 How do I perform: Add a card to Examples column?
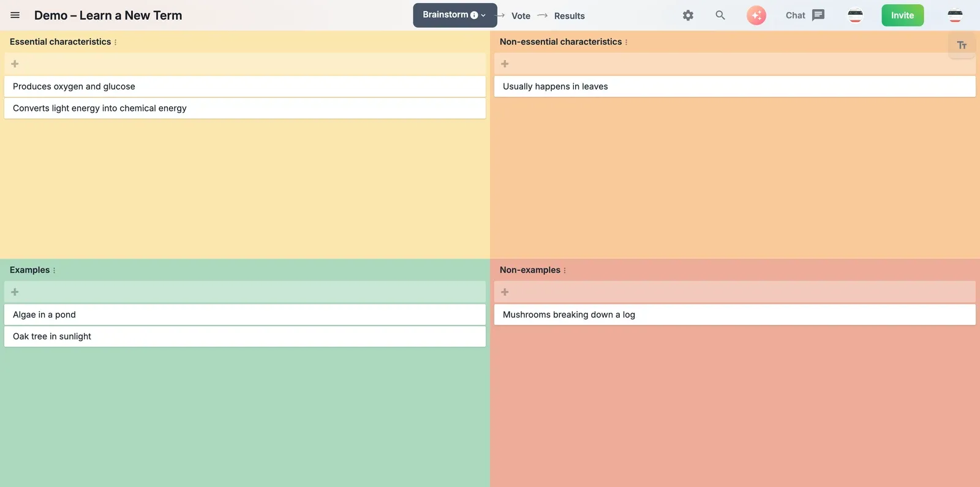(245, 292)
